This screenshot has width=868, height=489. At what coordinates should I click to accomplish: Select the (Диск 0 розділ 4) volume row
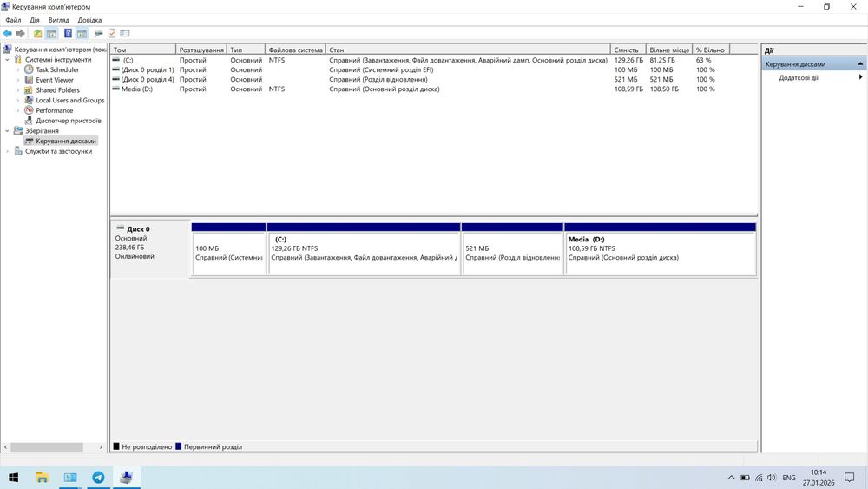pos(433,79)
